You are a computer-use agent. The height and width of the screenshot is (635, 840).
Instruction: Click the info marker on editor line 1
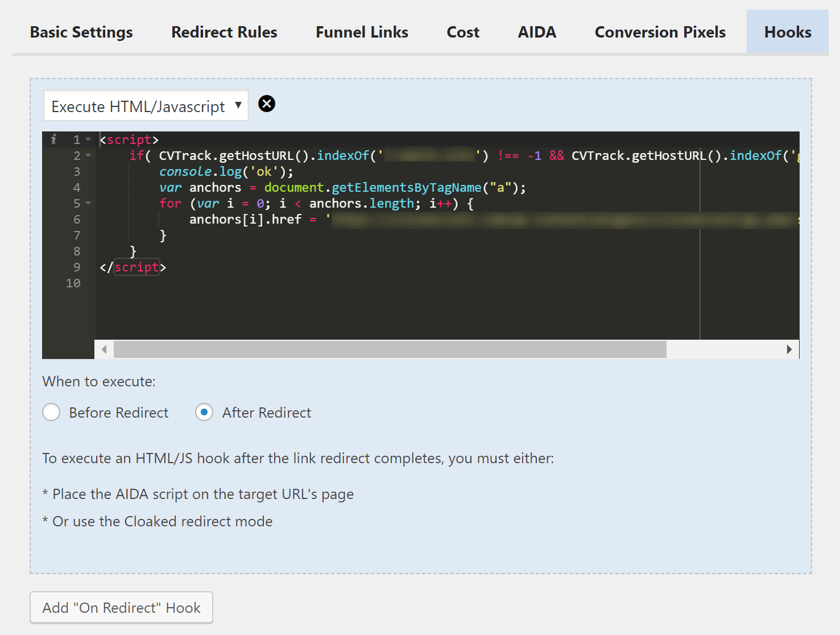coord(53,139)
